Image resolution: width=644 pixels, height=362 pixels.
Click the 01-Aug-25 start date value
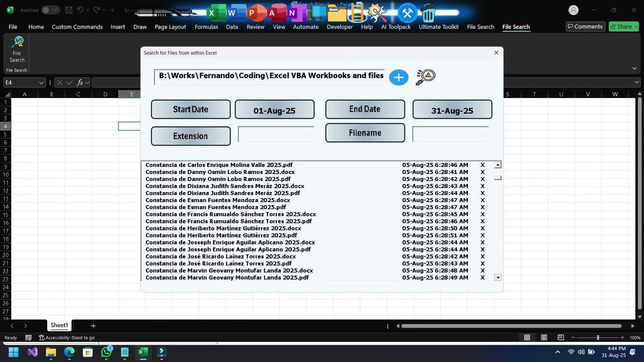click(275, 110)
